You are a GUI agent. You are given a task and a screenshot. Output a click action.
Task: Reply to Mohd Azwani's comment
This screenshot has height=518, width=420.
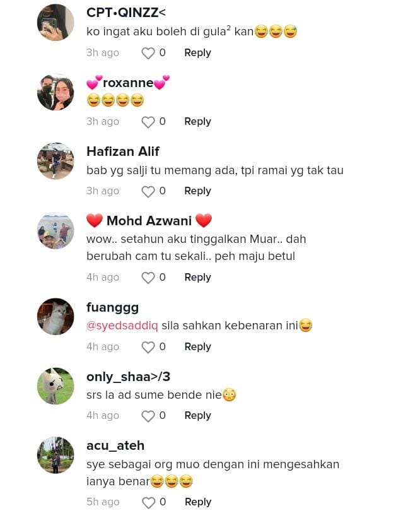click(x=197, y=277)
